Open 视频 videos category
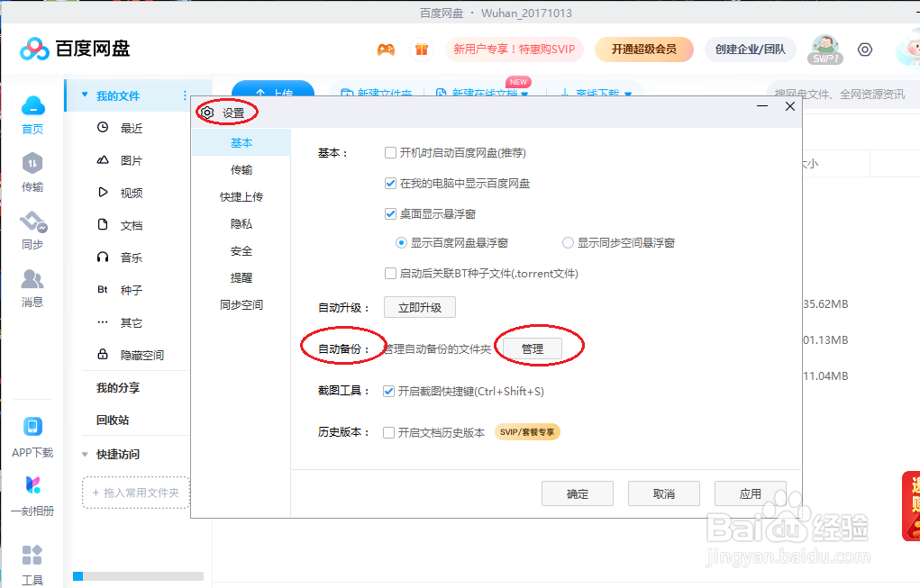The width and height of the screenshot is (920, 588). coord(131,193)
